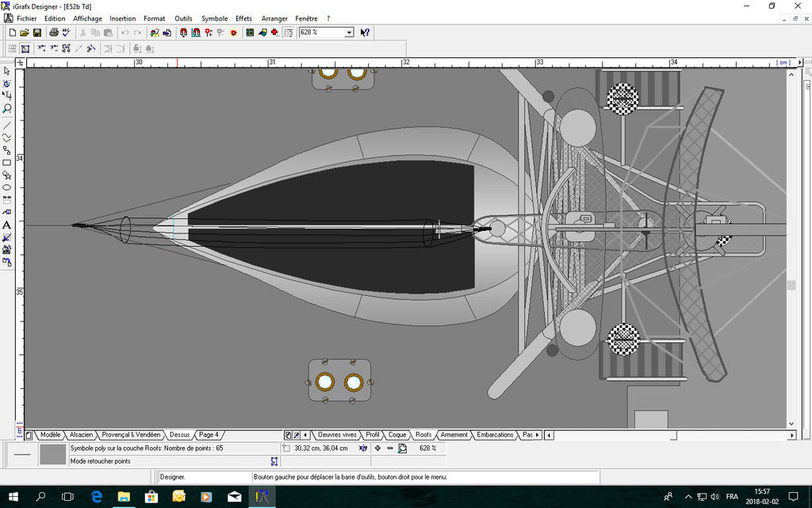Select the arrow pointer tool
The height and width of the screenshot is (508, 812).
pyautogui.click(x=6, y=71)
